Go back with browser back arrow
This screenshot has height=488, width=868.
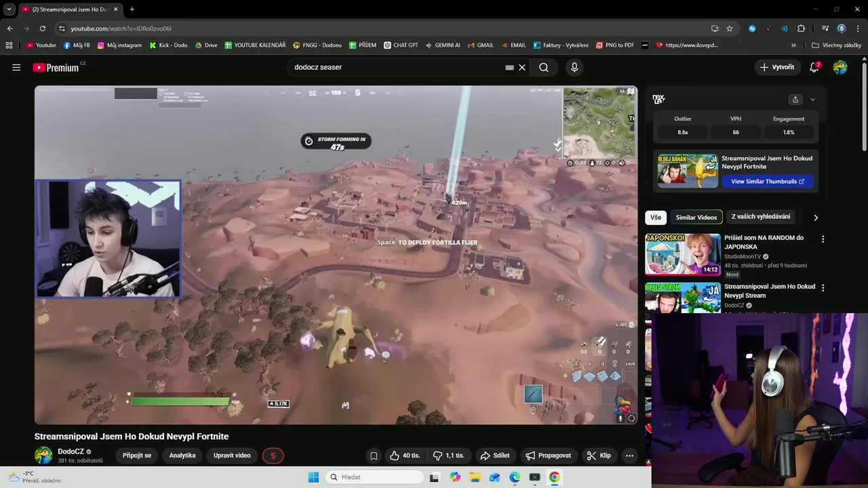pyautogui.click(x=10, y=28)
